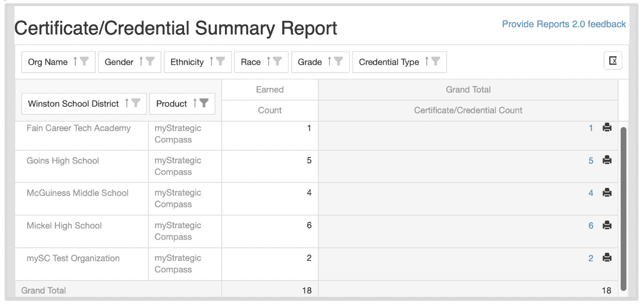Open Winston School District filter funnel
Viewport: 644px width, 305px height.
136,103
